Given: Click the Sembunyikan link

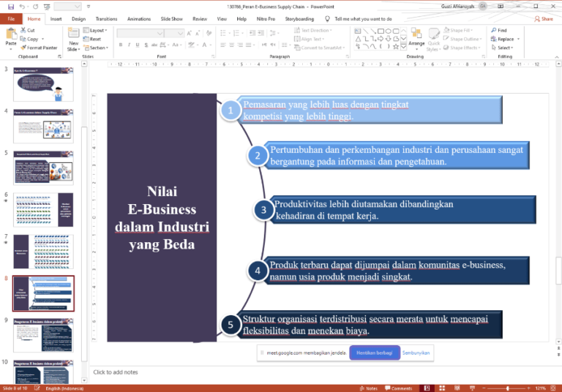Looking at the screenshot, I should pos(416,353).
